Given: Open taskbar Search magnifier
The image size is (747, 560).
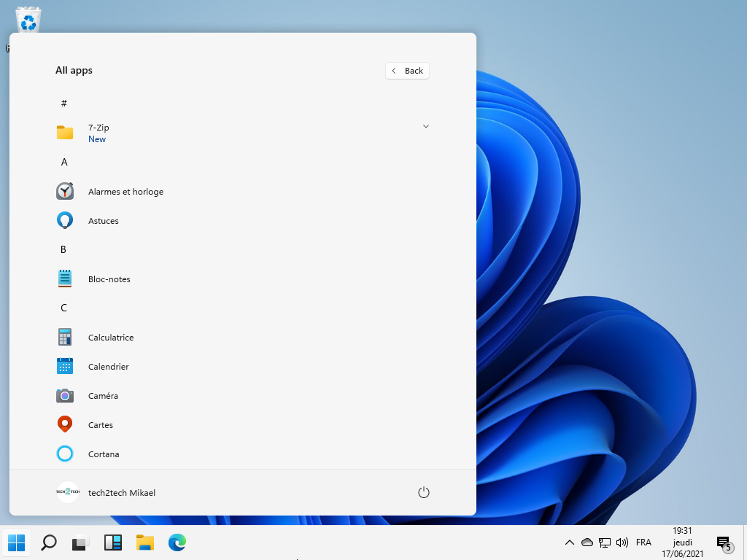Looking at the screenshot, I should 49,542.
